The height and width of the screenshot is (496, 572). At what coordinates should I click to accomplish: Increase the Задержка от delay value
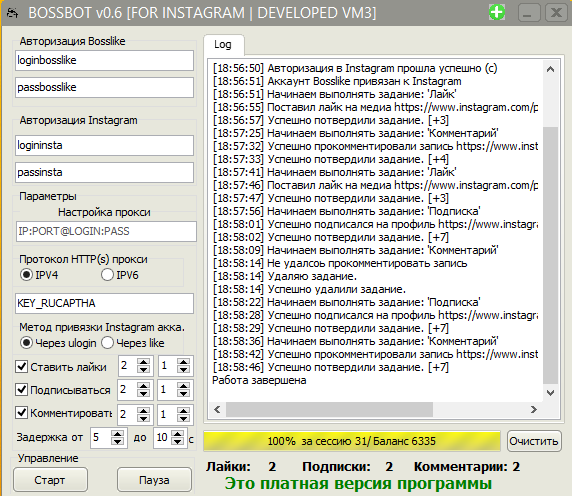[117, 434]
